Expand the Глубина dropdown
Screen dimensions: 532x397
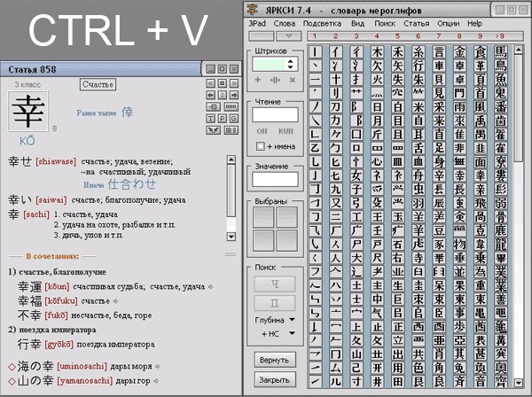point(292,320)
